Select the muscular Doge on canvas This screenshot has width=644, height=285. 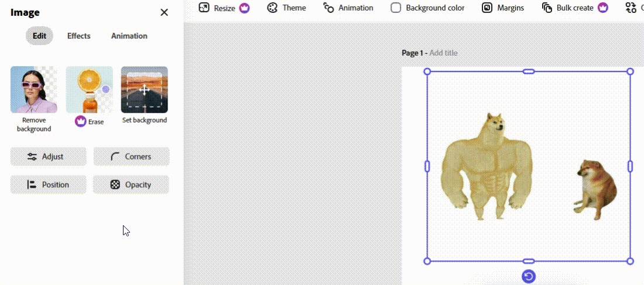(x=487, y=167)
